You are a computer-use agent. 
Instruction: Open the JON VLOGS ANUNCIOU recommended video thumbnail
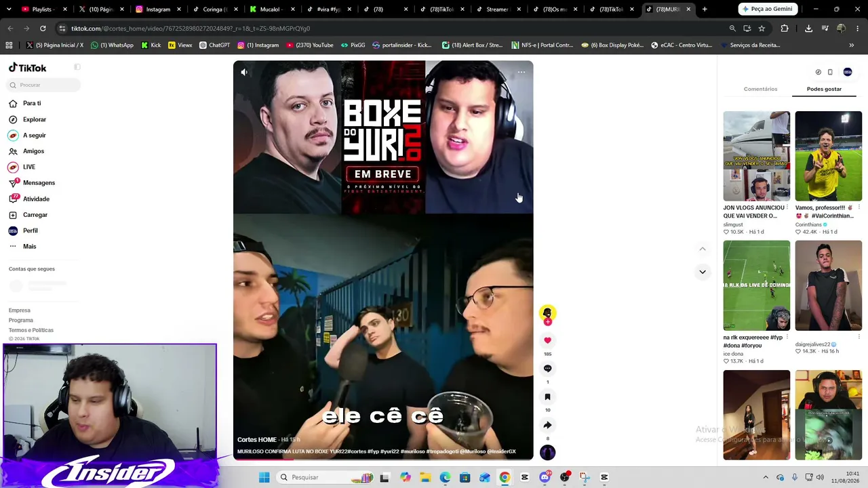(x=756, y=156)
